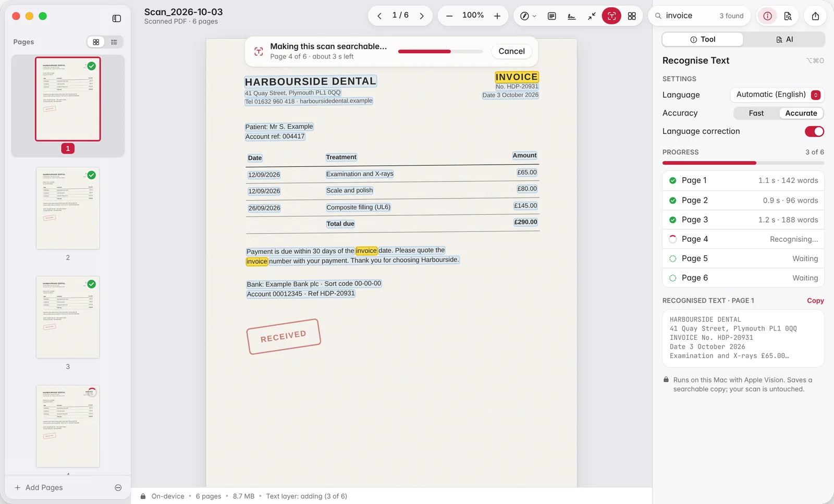Image resolution: width=834 pixels, height=504 pixels.
Task: Open page 2 thumbnail
Action: tap(68, 208)
